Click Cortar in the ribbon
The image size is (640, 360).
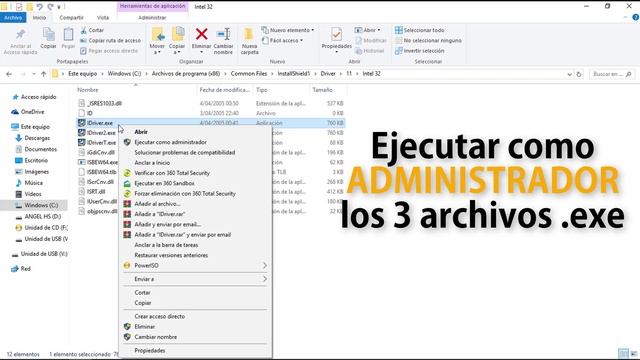[92, 30]
